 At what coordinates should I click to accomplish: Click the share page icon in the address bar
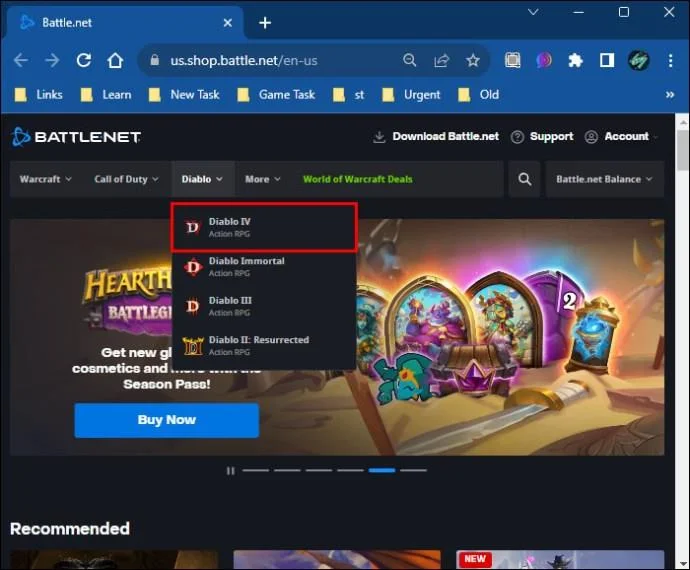(x=441, y=60)
